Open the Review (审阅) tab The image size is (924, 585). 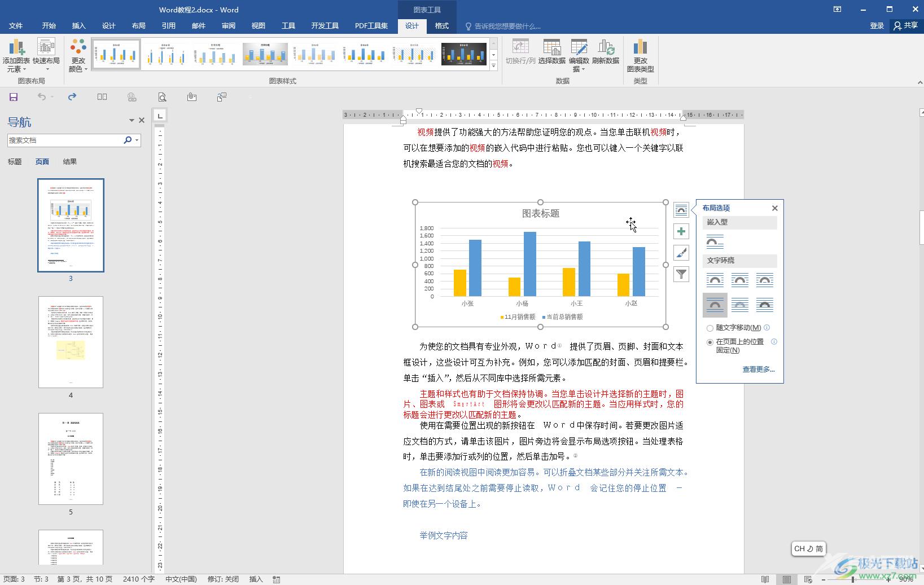pyautogui.click(x=228, y=26)
